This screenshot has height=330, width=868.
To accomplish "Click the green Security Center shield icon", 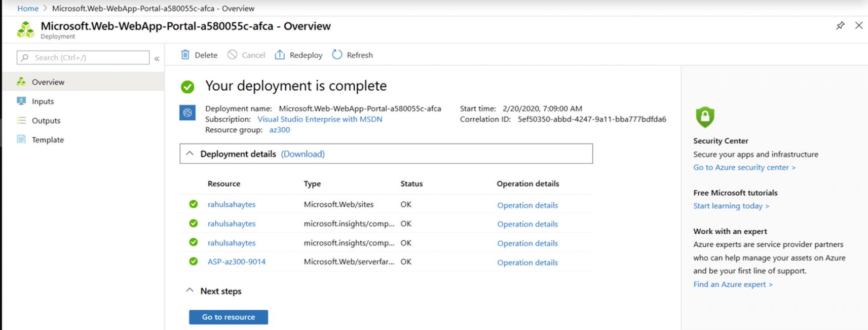I will [705, 117].
